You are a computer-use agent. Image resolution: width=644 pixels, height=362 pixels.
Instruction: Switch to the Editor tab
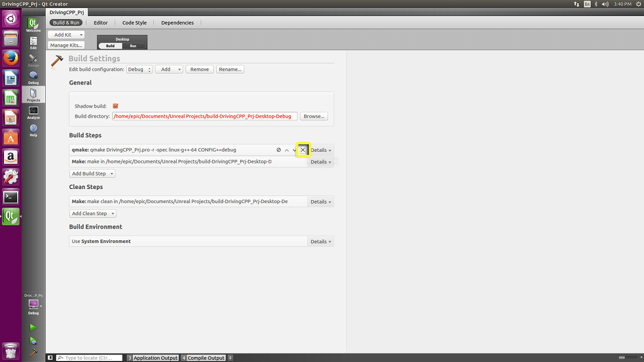[101, 23]
